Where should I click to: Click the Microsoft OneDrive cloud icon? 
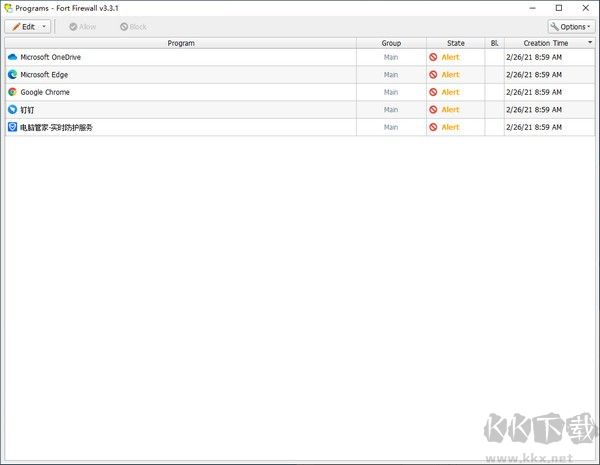12,57
